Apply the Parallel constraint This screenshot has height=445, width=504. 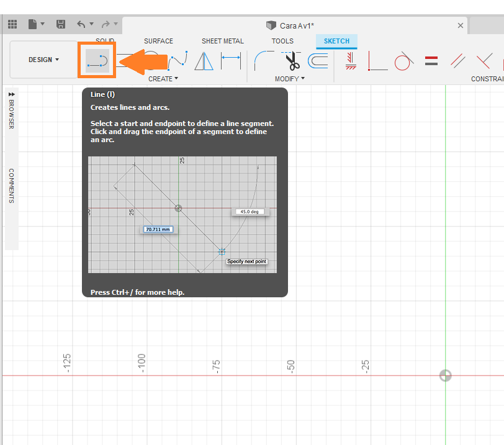pos(457,61)
